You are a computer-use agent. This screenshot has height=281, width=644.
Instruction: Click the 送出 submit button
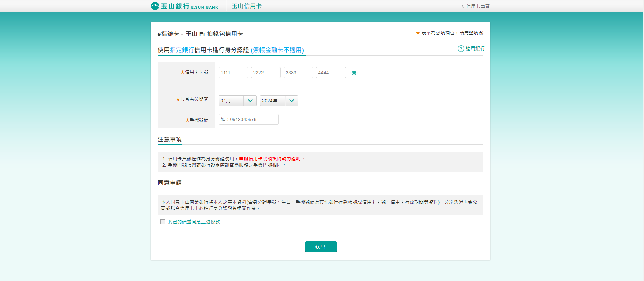coord(321,247)
